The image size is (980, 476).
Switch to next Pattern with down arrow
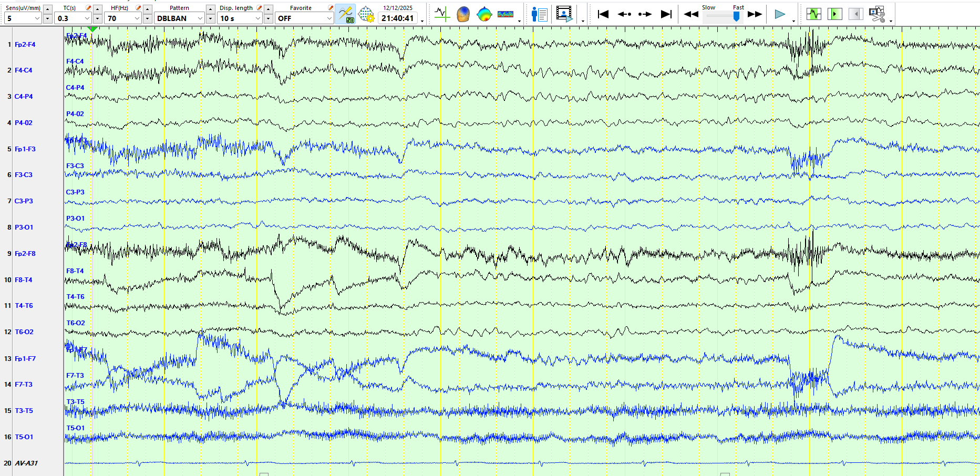pos(210,19)
